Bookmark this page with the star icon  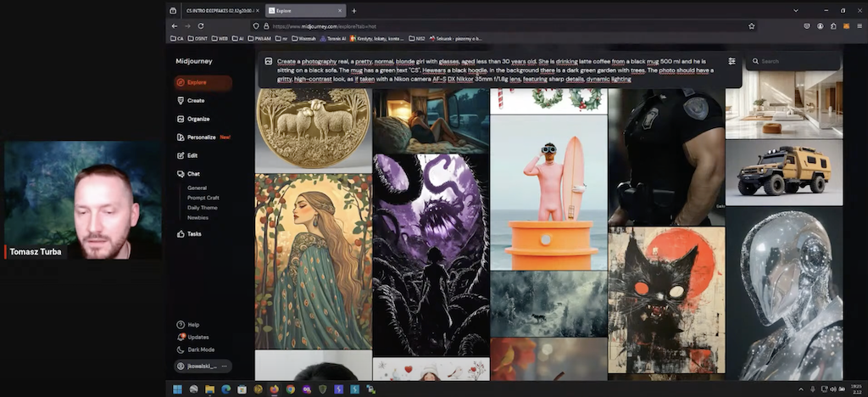(x=751, y=26)
